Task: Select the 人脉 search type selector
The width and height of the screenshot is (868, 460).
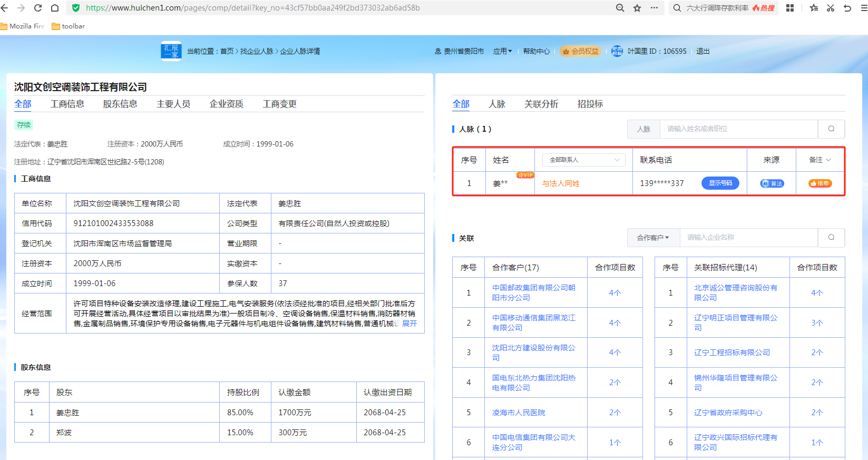Action: click(643, 129)
